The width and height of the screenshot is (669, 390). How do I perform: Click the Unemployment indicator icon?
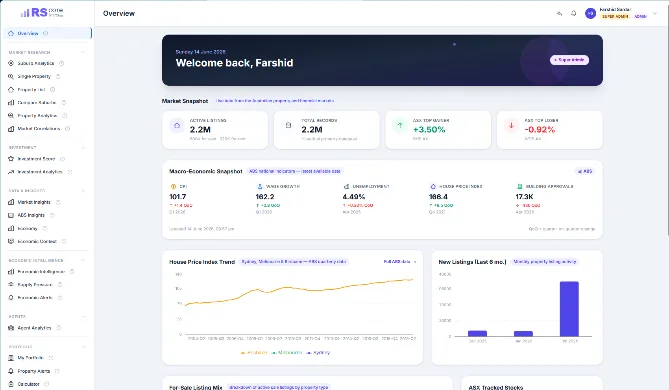(x=346, y=186)
